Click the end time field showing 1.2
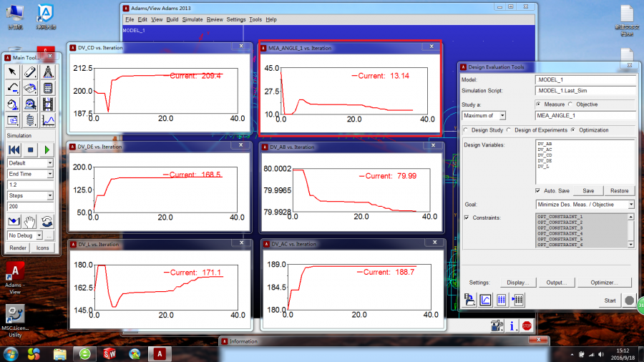 coord(30,185)
